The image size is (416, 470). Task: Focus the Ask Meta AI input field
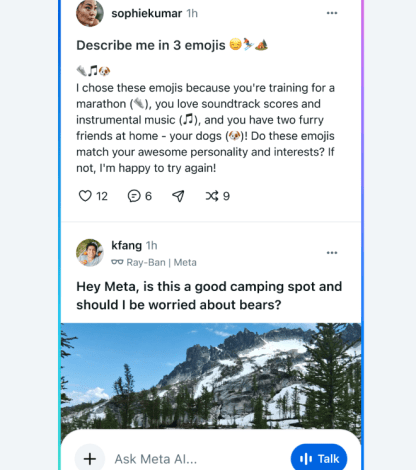(x=197, y=459)
